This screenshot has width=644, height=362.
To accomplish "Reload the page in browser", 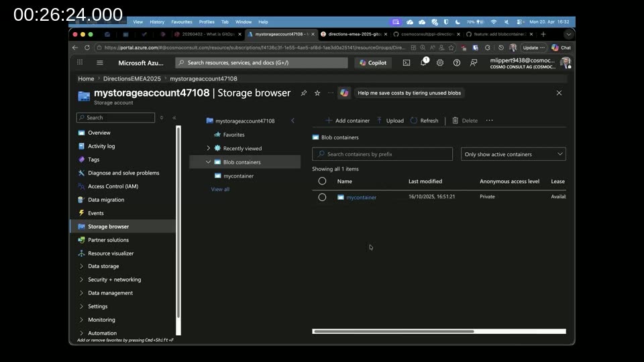I will [87, 48].
